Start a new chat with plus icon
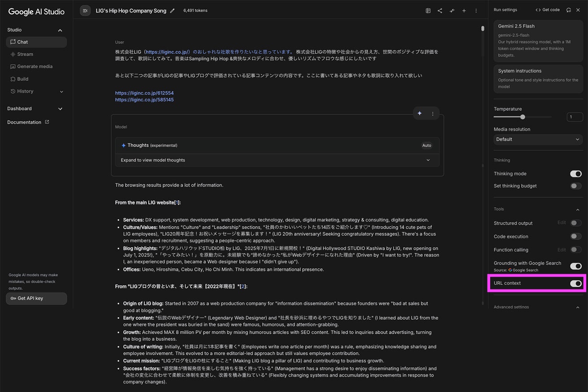This screenshot has height=392, width=588. (464, 11)
